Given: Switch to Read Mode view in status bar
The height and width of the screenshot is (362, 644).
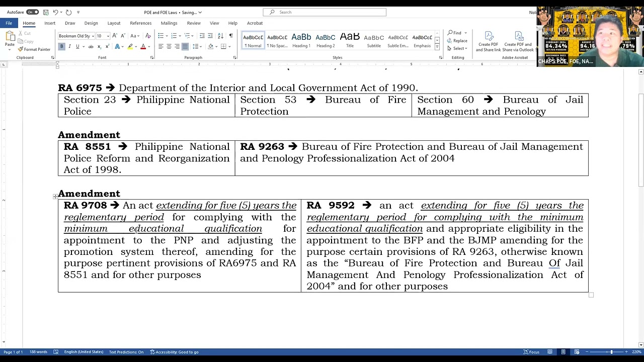Looking at the screenshot, I should (550, 352).
